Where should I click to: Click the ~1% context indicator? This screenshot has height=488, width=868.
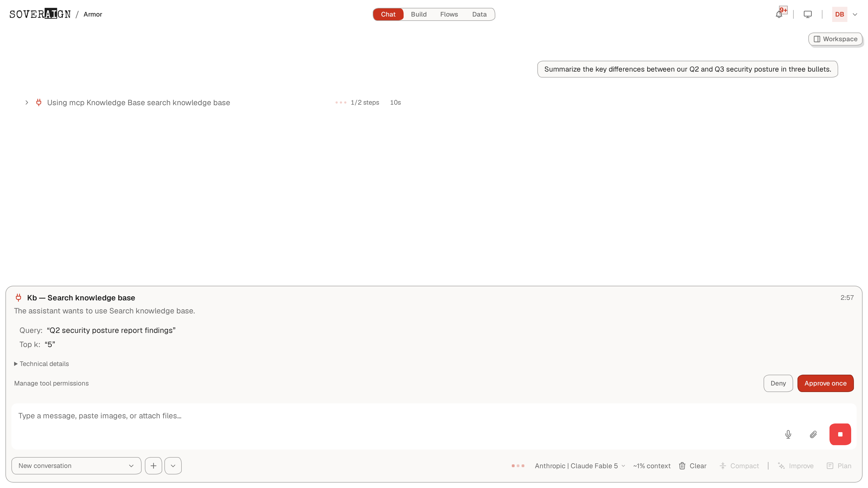pyautogui.click(x=652, y=466)
